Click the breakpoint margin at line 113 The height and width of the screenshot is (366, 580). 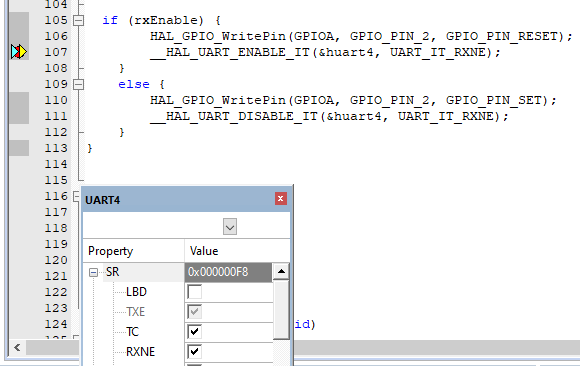pos(19,148)
